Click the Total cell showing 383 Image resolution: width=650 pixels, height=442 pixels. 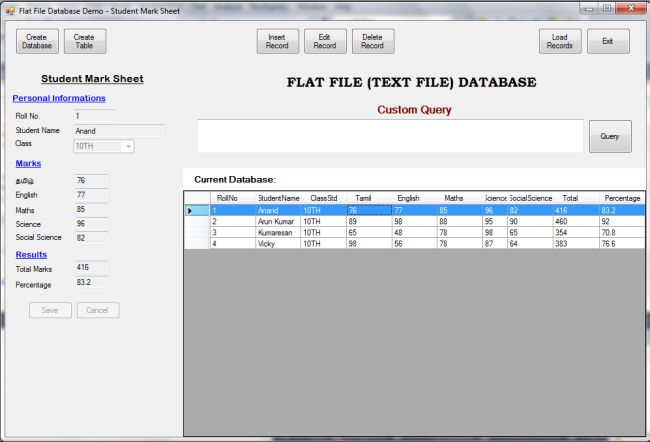click(576, 244)
